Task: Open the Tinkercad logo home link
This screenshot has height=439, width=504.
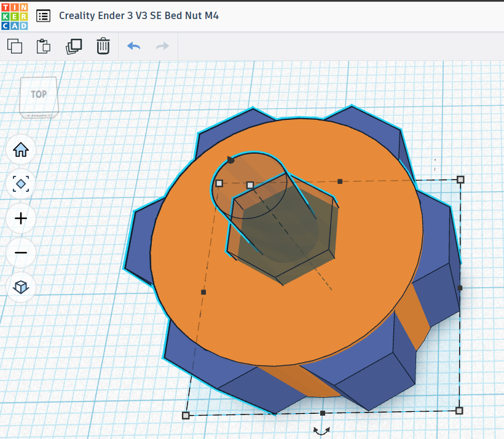Action: (15, 17)
